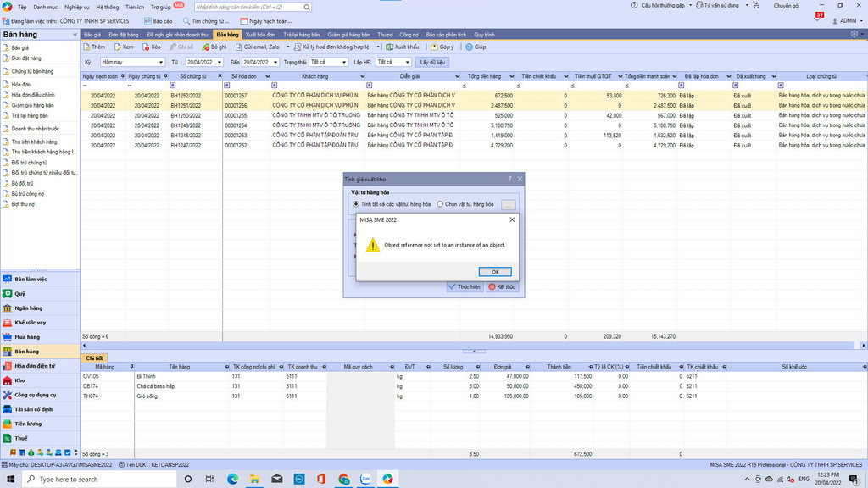
Task: Collapse the detail pane with the splitter arrow
Action: tap(474, 352)
